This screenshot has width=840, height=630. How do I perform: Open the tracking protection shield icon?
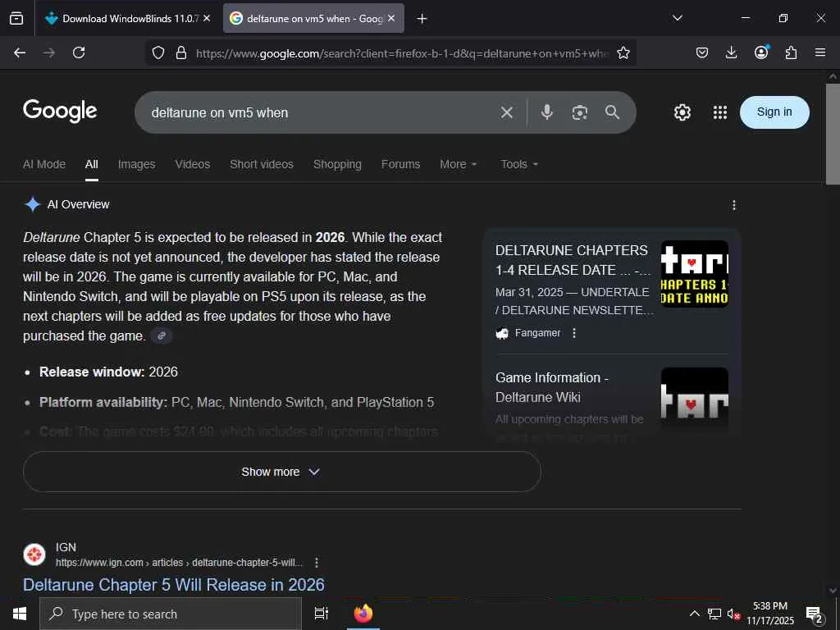point(158,52)
